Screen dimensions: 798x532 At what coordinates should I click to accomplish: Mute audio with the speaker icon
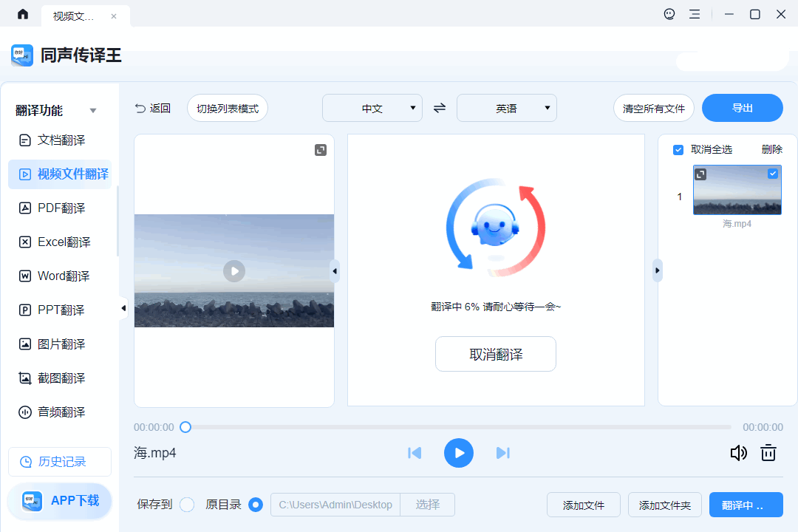coord(738,453)
